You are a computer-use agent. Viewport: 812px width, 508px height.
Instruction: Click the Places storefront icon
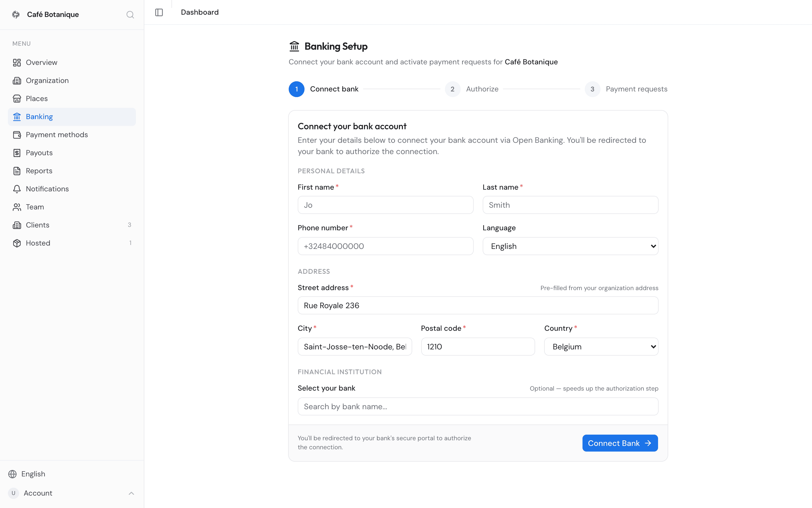17,99
